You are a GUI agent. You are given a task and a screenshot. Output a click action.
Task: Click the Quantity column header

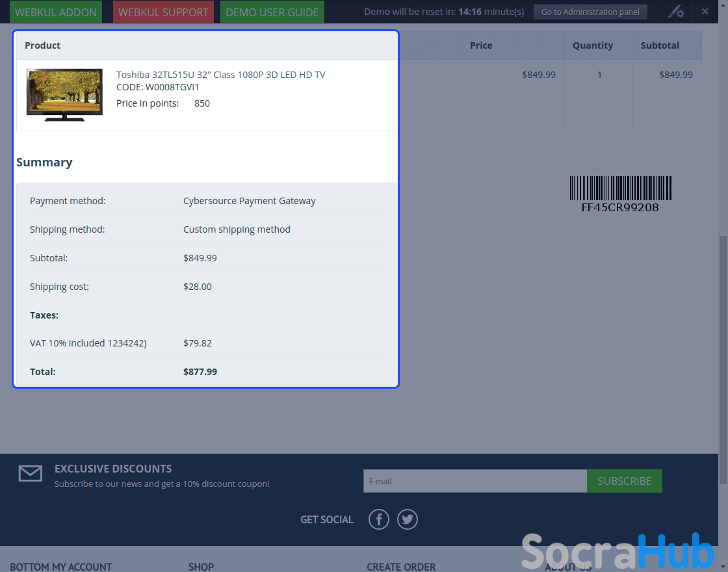pyautogui.click(x=593, y=45)
